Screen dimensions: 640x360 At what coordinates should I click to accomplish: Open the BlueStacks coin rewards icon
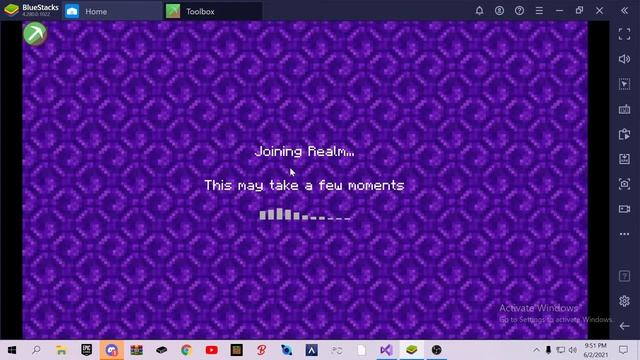(499, 11)
